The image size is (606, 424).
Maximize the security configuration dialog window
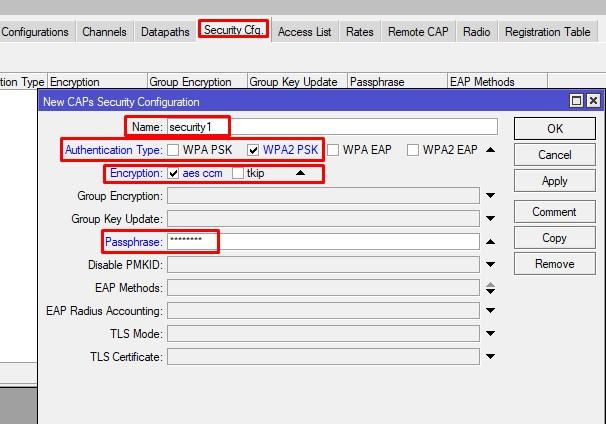(576, 101)
